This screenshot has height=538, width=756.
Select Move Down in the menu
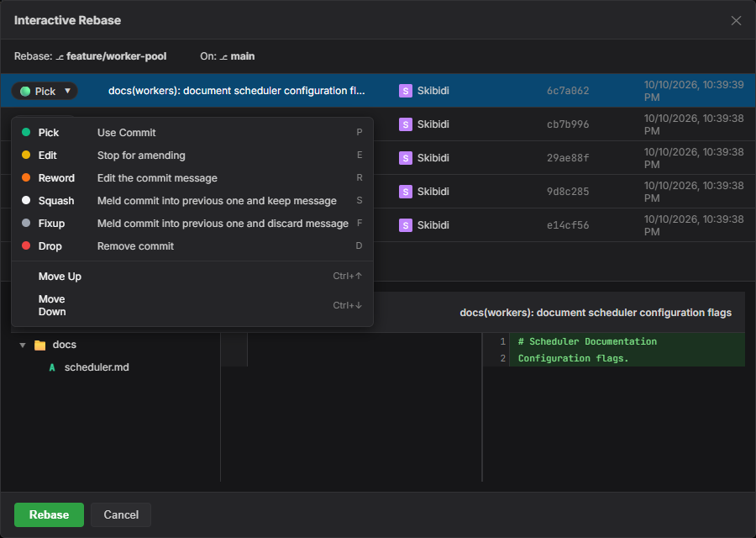pos(192,305)
